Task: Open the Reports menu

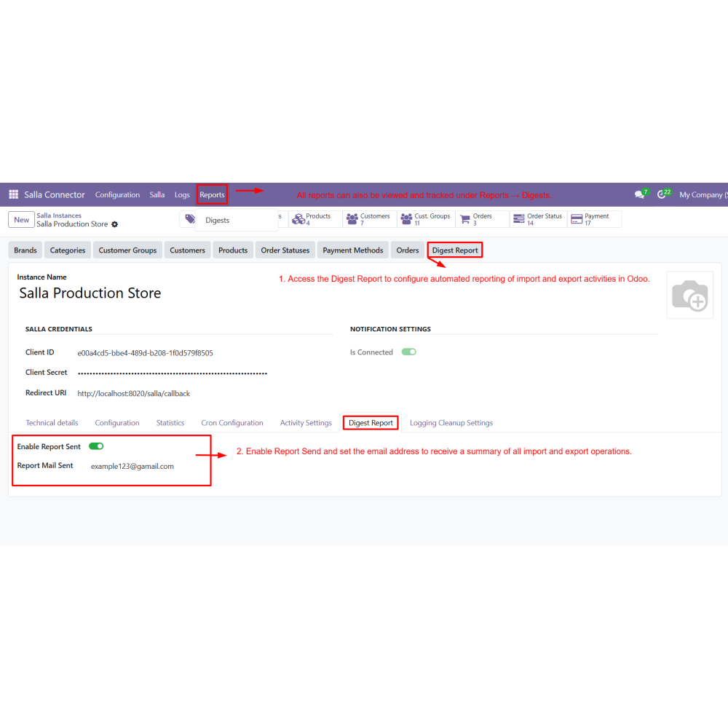Action: (x=212, y=194)
